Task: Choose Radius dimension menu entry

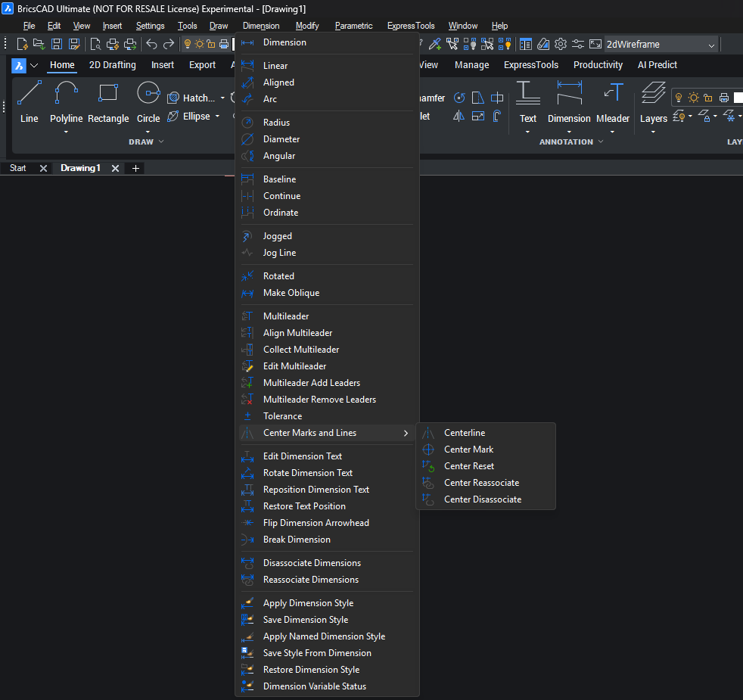Action: [x=327, y=123]
